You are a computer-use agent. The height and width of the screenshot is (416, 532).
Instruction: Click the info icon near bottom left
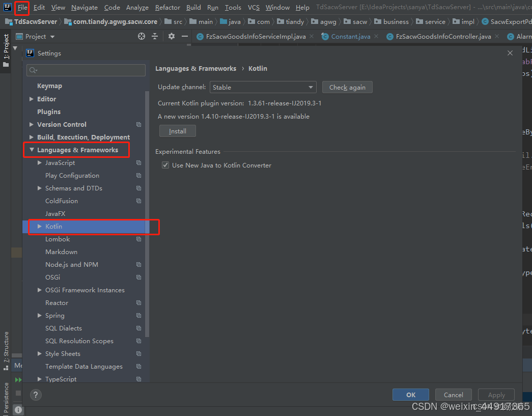pyautogui.click(x=18, y=409)
